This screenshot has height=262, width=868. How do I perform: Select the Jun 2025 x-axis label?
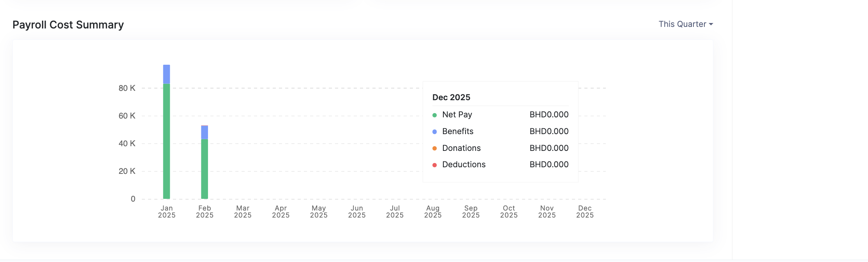point(356,212)
